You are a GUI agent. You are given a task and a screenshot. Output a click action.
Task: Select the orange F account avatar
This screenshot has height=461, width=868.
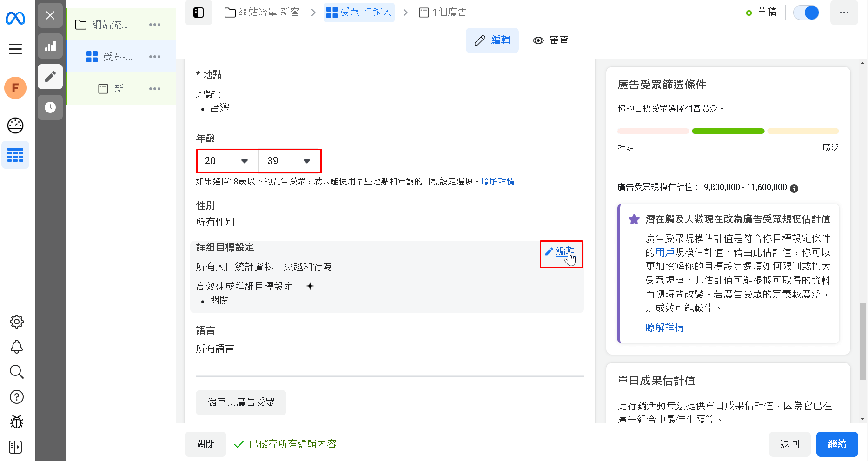pyautogui.click(x=15, y=88)
